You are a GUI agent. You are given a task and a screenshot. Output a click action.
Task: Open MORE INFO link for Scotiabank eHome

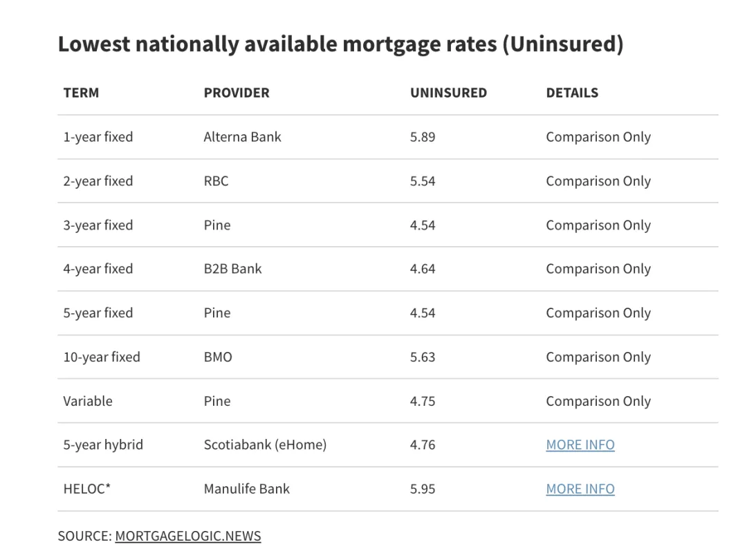coord(580,445)
